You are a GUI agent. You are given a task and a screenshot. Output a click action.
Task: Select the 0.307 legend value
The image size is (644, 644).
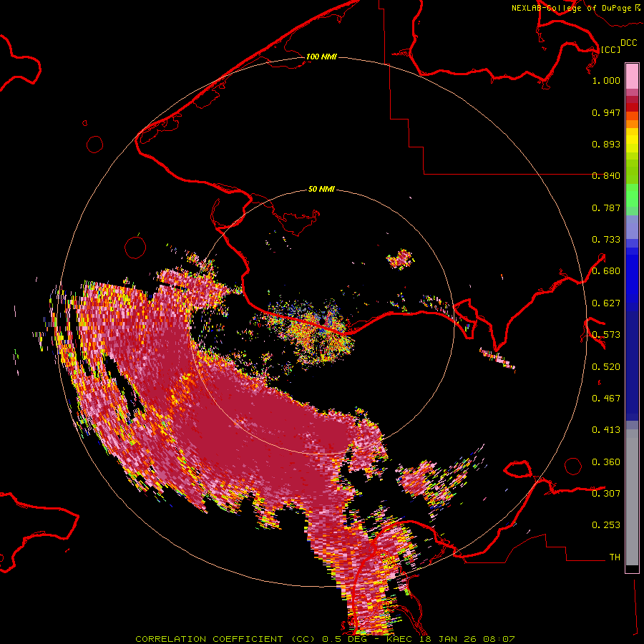coord(606,494)
